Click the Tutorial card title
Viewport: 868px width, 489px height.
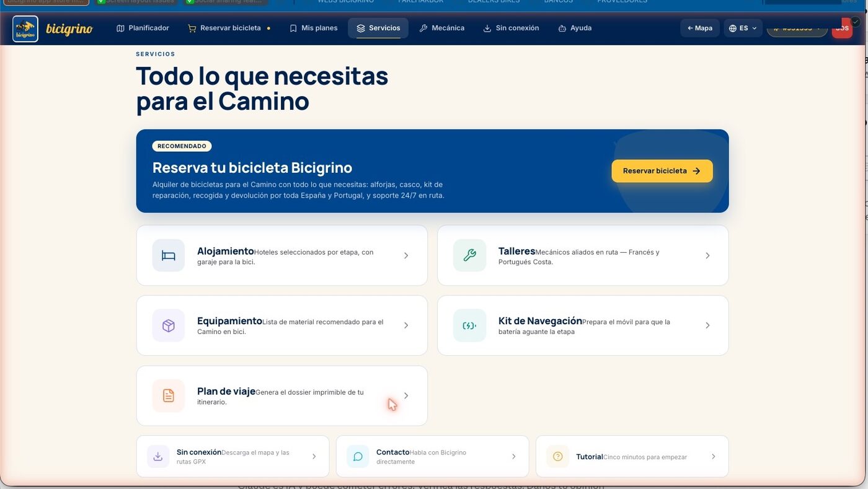click(x=589, y=457)
